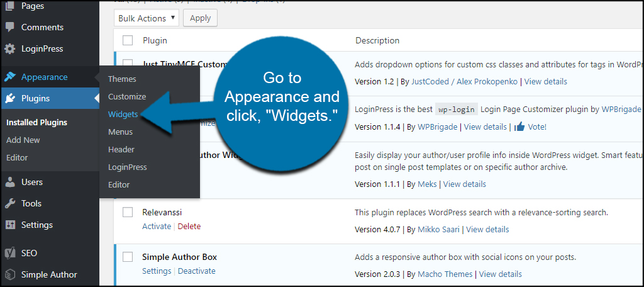Click the Plugins plug icon
The width and height of the screenshot is (644, 287).
coord(10,98)
